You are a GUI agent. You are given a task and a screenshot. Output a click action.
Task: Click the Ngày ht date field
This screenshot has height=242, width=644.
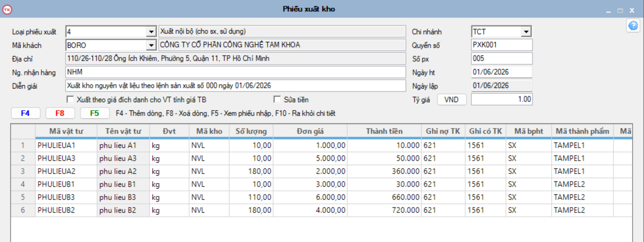tap(502, 72)
